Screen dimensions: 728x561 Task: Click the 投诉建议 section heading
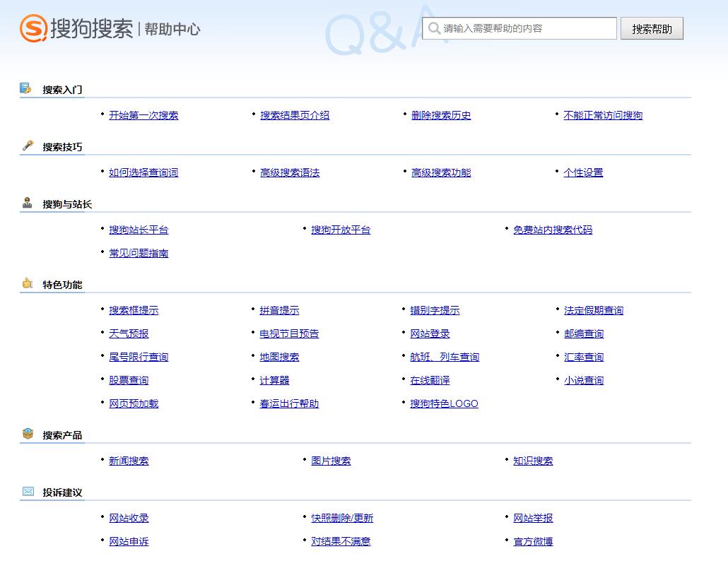click(x=62, y=492)
